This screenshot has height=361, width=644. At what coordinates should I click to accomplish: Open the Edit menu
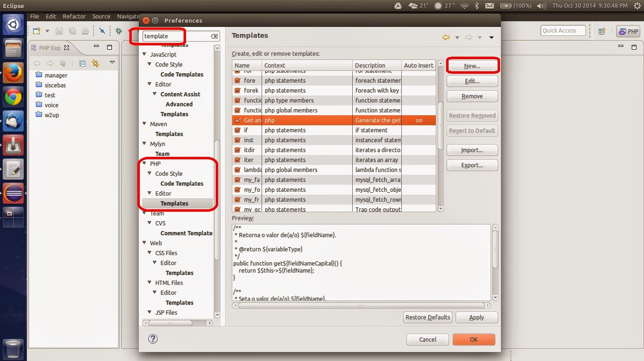[x=51, y=16]
